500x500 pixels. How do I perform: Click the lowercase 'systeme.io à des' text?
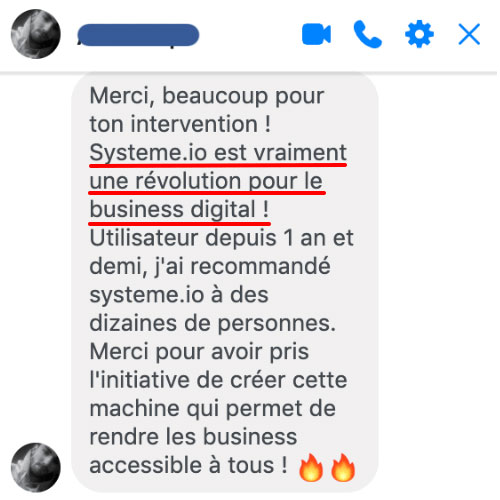179,295
